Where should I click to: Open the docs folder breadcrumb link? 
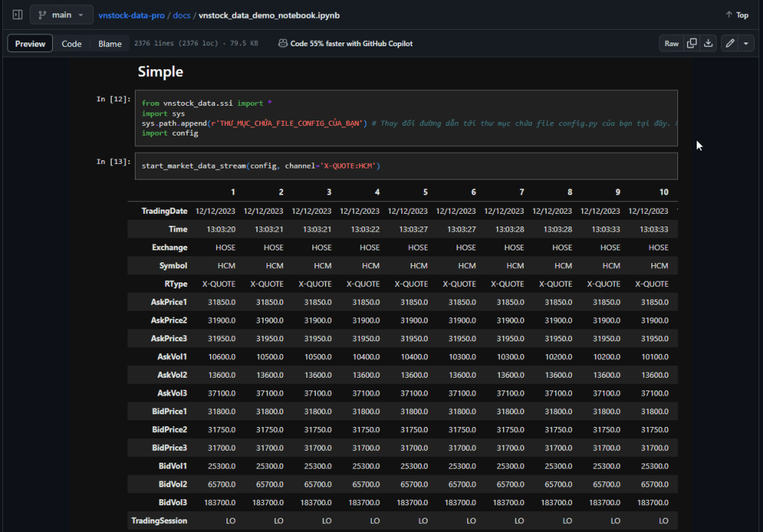pos(181,15)
